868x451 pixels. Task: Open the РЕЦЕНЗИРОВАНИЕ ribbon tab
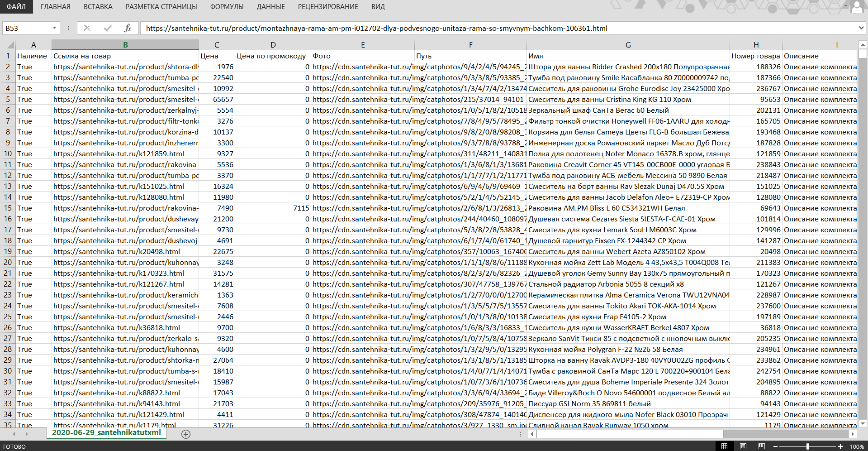coord(328,7)
